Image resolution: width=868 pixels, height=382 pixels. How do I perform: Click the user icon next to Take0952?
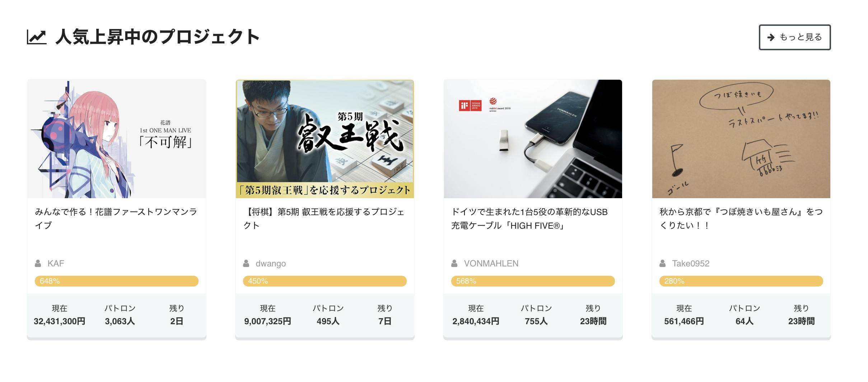tap(662, 264)
